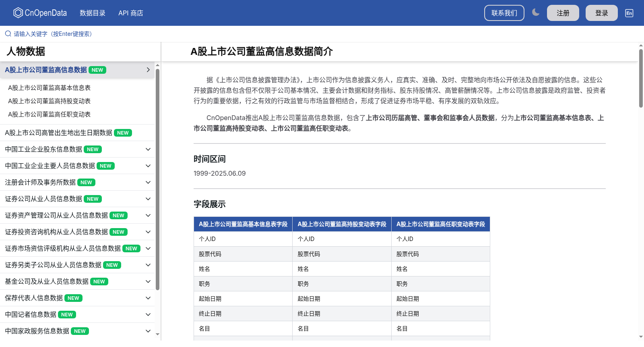
Task: Click 起始日期 cell in third column
Action: [x=441, y=299]
